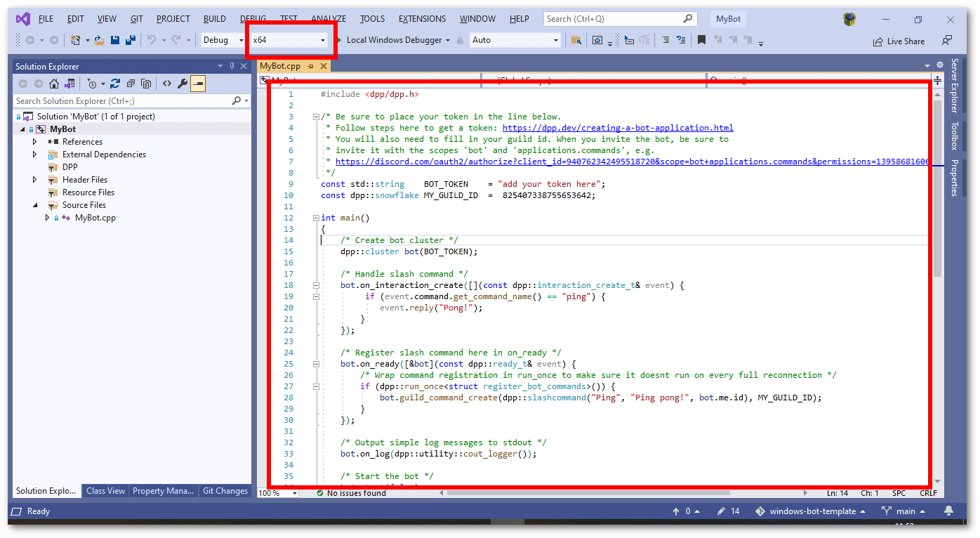Image resolution: width=980 pixels, height=538 pixels.
Task: Toggle the Preview Selected Items button
Action: (199, 84)
